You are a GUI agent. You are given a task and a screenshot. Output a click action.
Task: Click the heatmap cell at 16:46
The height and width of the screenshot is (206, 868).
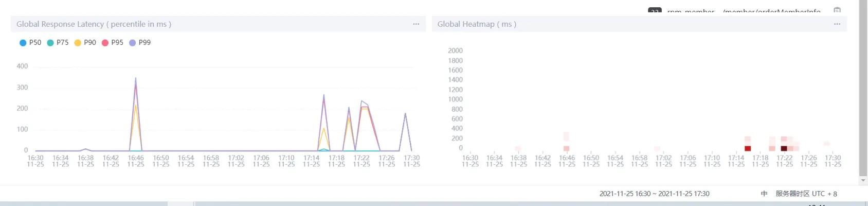(x=566, y=148)
